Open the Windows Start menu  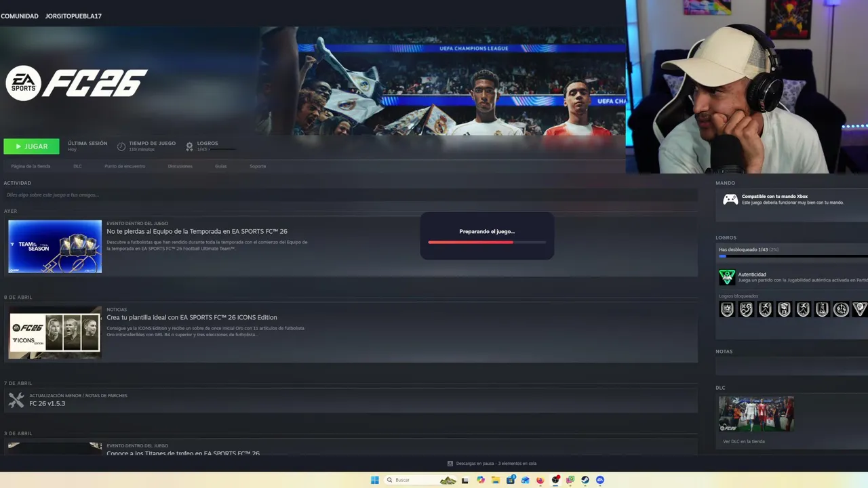point(374,480)
